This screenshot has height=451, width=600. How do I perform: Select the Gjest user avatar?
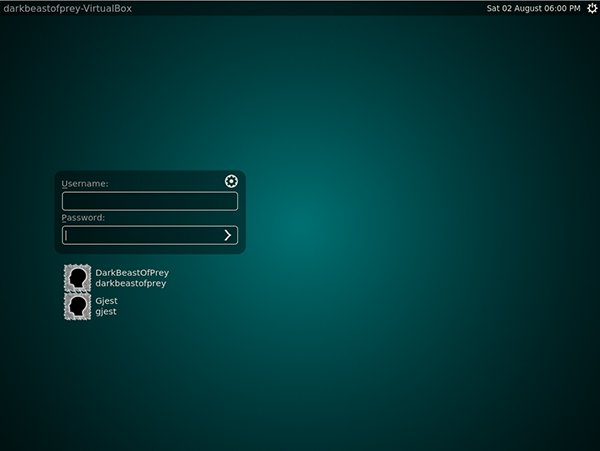[78, 306]
